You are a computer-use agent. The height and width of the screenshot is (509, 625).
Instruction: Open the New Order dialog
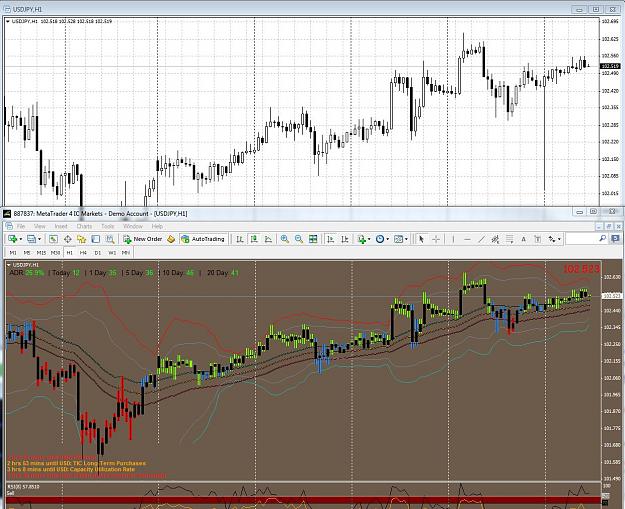[143, 239]
